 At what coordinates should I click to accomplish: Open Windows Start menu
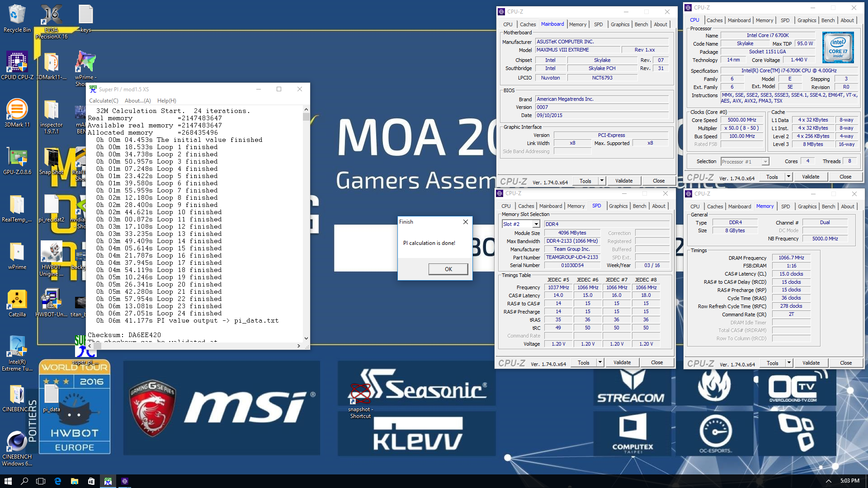[x=8, y=481]
